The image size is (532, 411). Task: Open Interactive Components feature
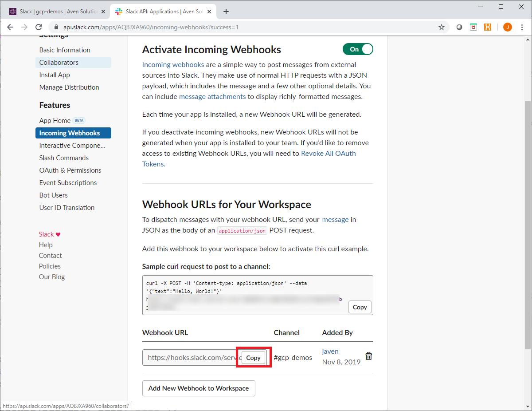[72, 146]
